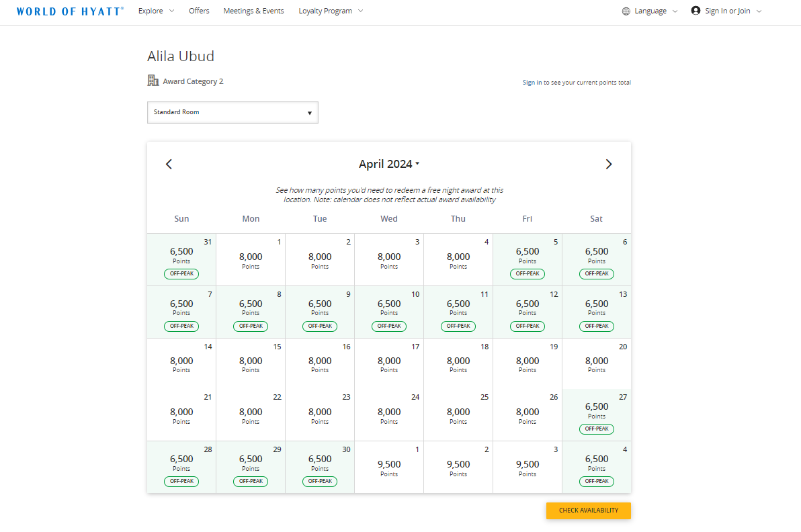Click the Sign in points total link
This screenshot has width=801, height=532.
[531, 82]
